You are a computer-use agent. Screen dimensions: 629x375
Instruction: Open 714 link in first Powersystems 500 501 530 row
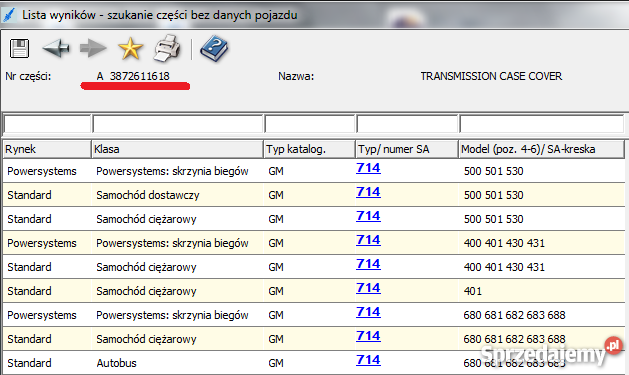pos(368,168)
